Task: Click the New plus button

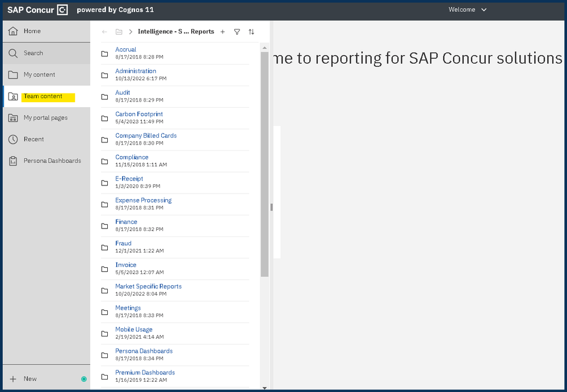Action: point(13,379)
